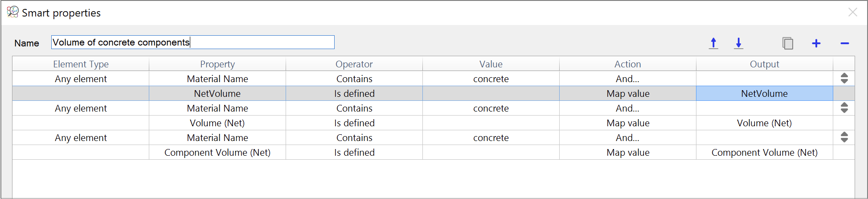Remove selected rule with minus icon
The height and width of the screenshot is (199, 868).
[845, 43]
